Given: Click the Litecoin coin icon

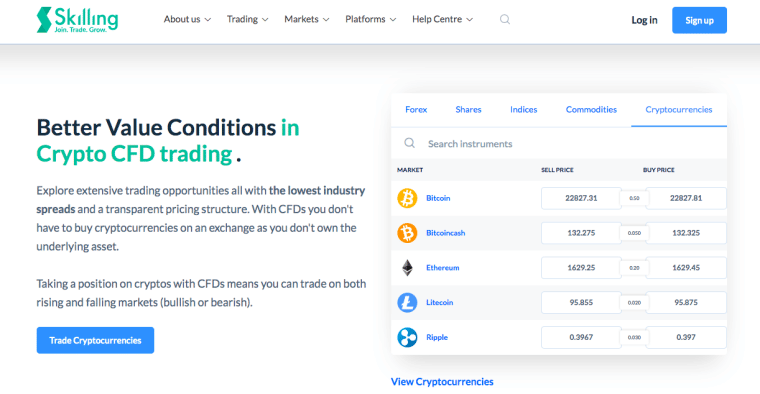Looking at the screenshot, I should pos(407,302).
